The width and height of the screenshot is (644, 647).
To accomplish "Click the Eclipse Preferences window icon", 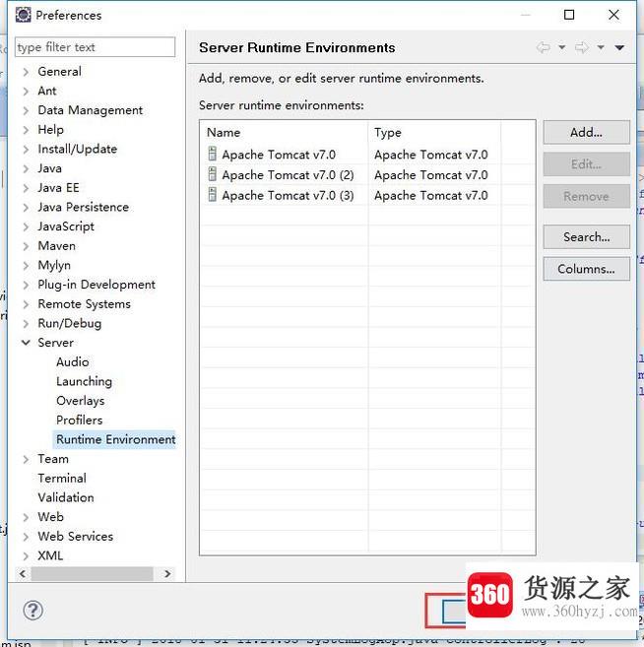I will click(x=23, y=15).
